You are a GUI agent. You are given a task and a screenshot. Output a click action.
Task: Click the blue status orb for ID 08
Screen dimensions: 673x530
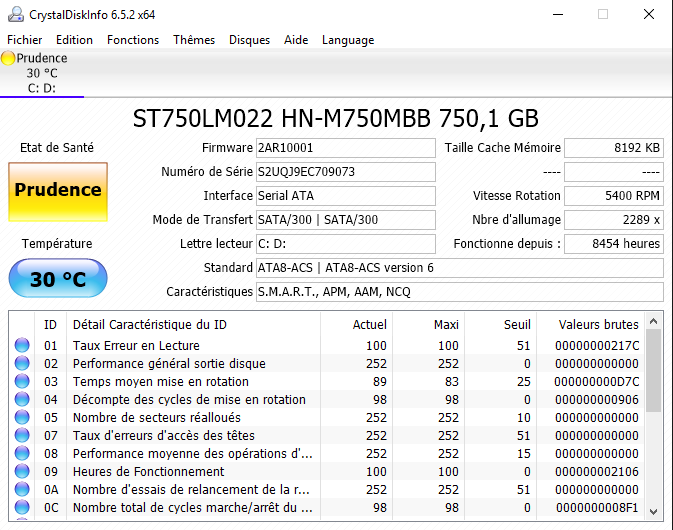click(22, 453)
